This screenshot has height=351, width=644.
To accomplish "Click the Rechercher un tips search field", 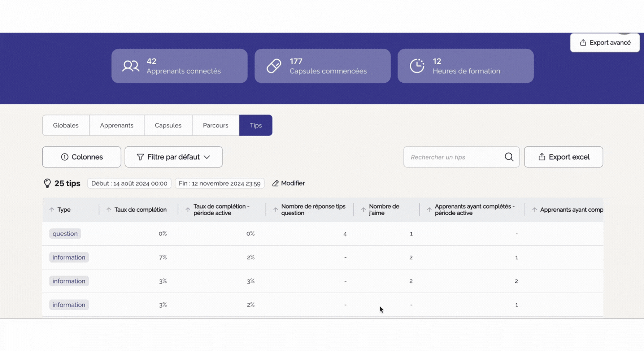I will [x=455, y=157].
